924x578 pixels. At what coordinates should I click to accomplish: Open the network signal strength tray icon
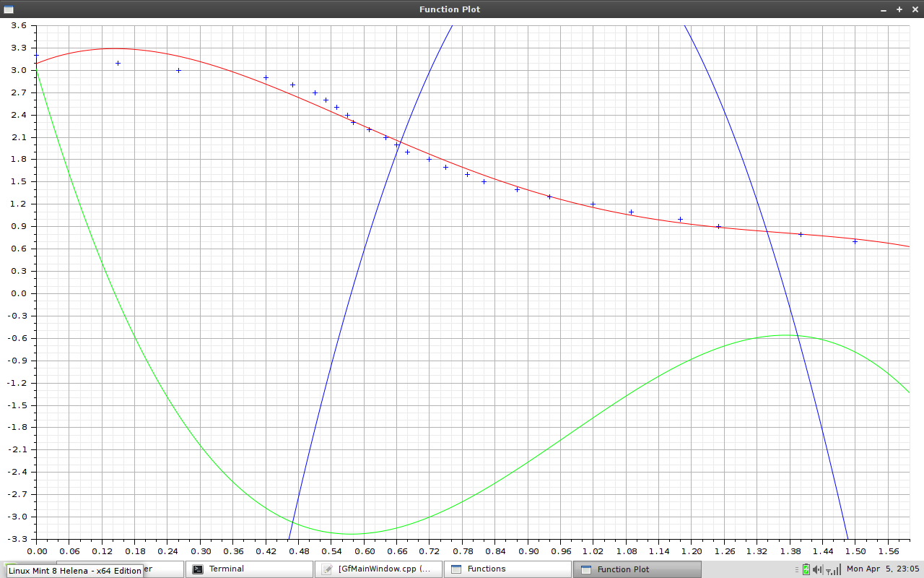(x=832, y=569)
